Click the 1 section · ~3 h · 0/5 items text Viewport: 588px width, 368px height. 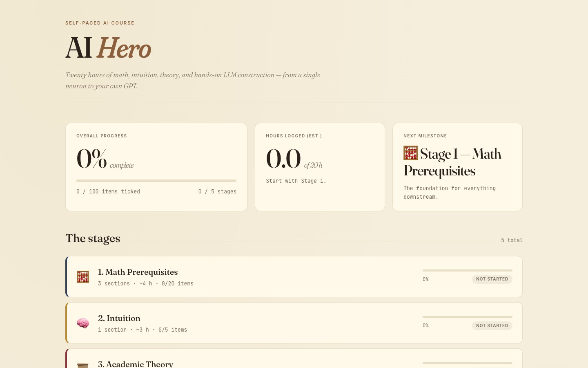tap(143, 330)
